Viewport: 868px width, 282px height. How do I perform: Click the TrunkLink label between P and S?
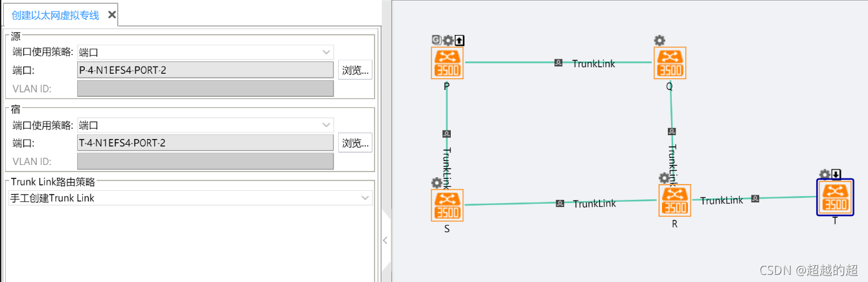[447, 168]
